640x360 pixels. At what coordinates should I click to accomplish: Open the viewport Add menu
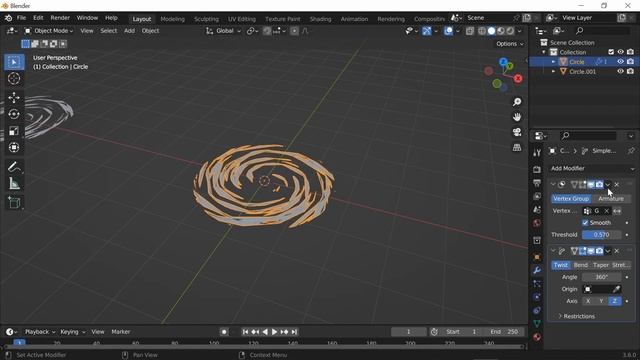tap(129, 31)
